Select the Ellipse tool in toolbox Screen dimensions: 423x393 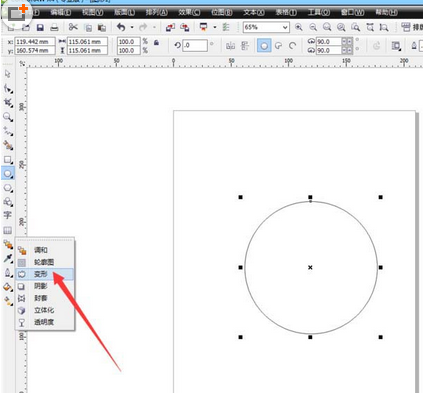tap(8, 173)
